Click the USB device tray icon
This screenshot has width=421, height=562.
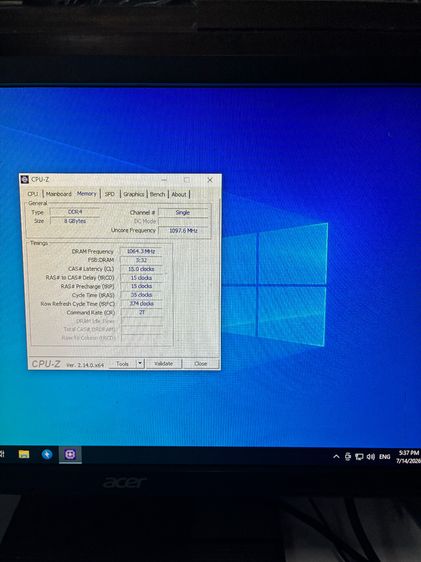(x=348, y=457)
